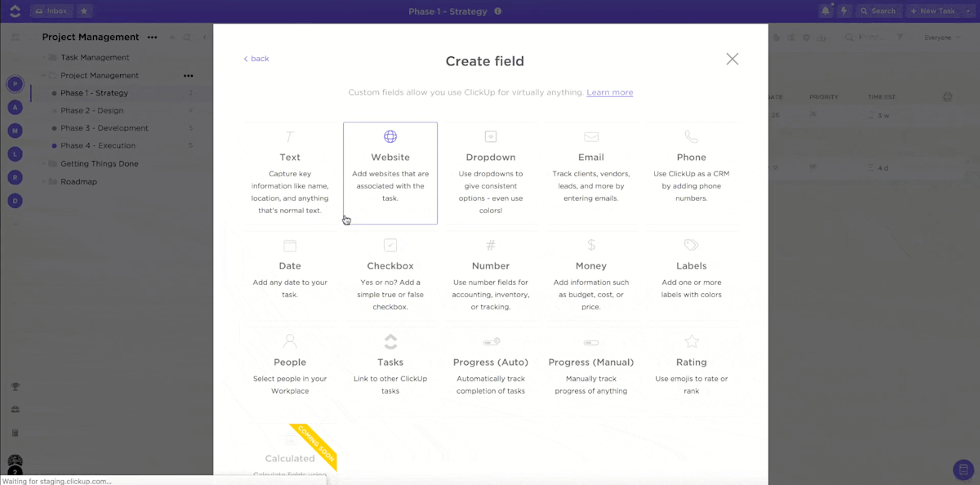This screenshot has width=980, height=485.
Task: Click the lightning bolt automations icon
Action: click(x=844, y=11)
